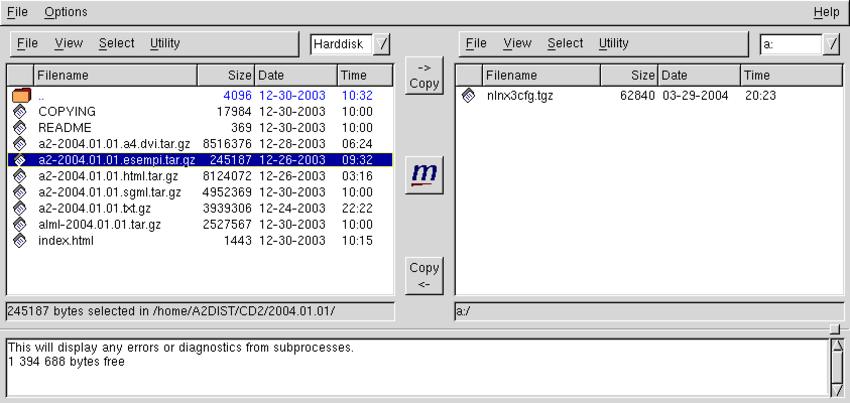Sort right pane by Date column header
The image size is (850, 403).
[698, 75]
